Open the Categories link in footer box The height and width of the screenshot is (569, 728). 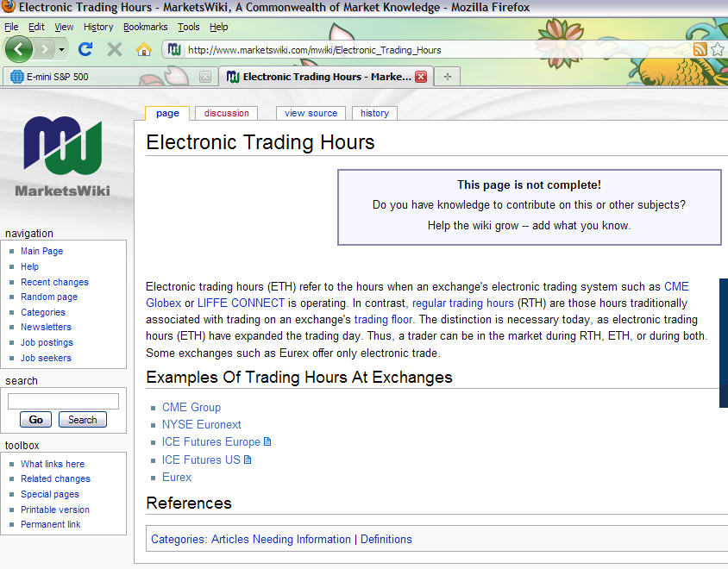(x=177, y=540)
